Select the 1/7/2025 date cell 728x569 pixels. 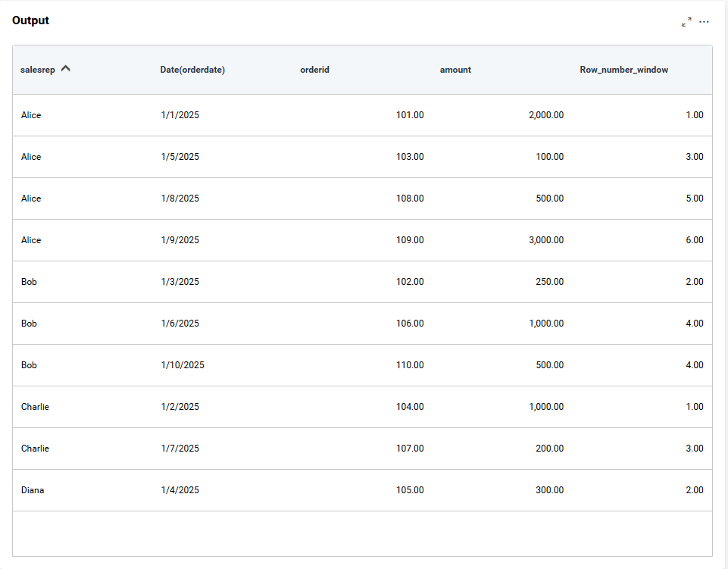[180, 449]
